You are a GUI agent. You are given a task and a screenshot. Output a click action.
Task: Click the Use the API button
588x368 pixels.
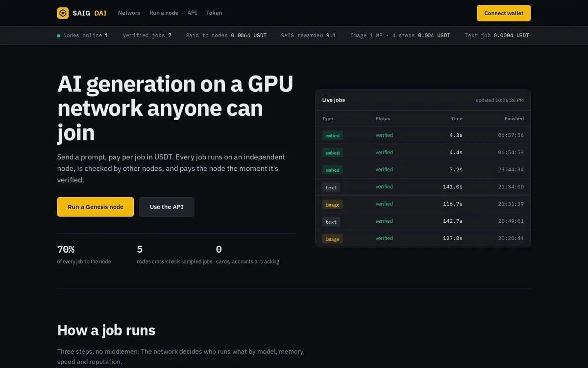(x=167, y=207)
